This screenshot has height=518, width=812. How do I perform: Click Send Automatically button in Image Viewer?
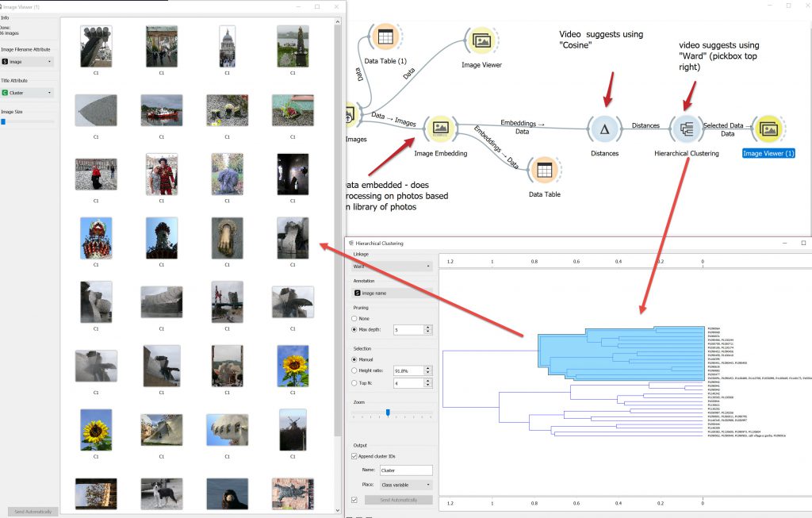(33, 512)
